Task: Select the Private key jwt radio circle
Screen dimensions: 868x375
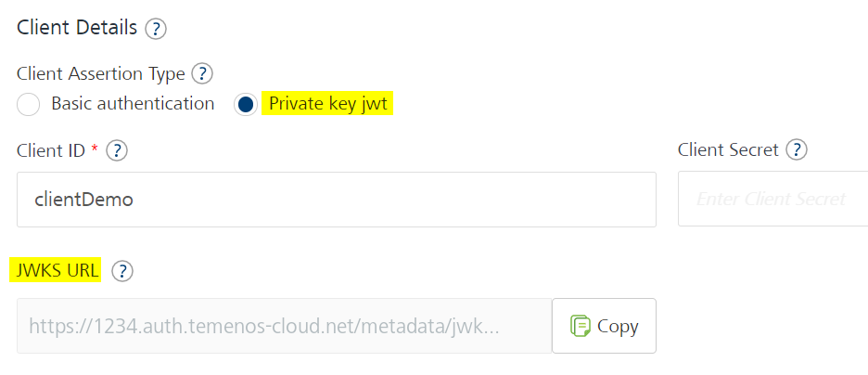Action: coord(246,104)
